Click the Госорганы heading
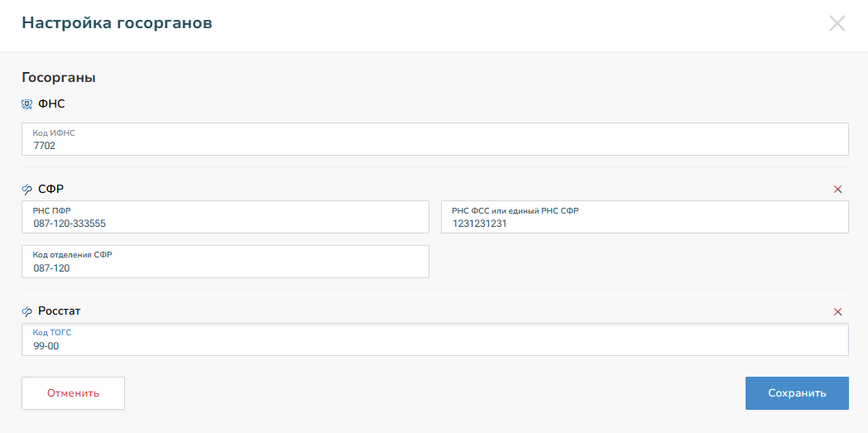868x433 pixels. 59,78
